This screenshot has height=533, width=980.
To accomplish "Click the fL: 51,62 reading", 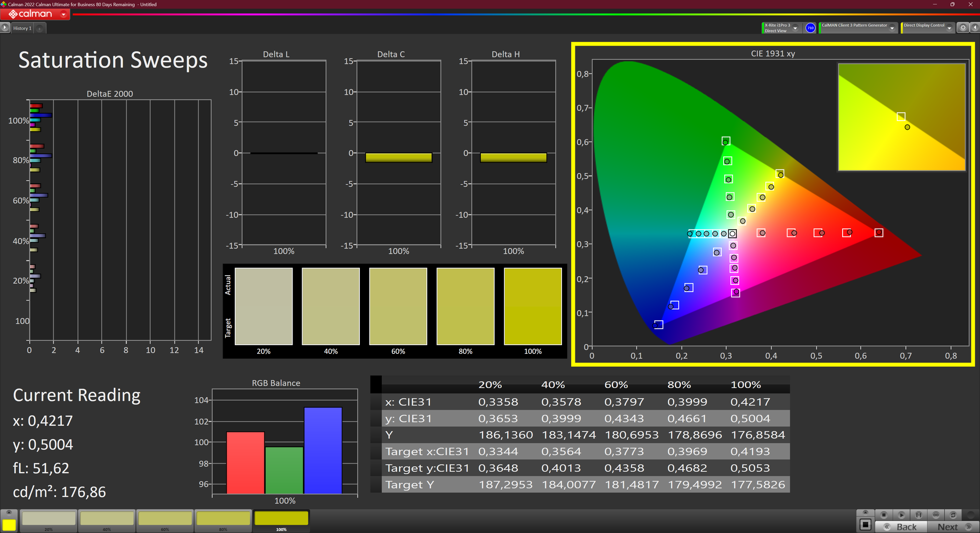I will coord(41,468).
